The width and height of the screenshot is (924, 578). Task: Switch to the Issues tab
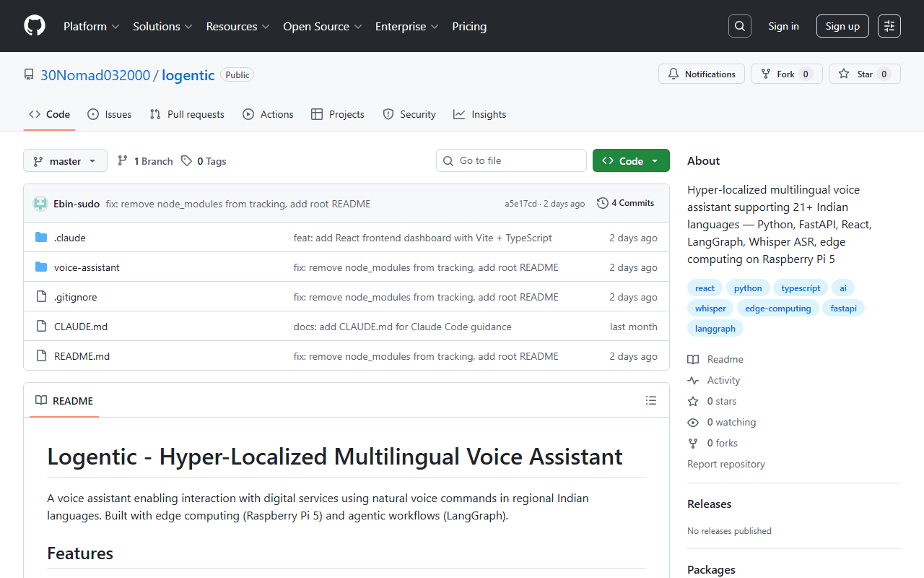coord(109,114)
